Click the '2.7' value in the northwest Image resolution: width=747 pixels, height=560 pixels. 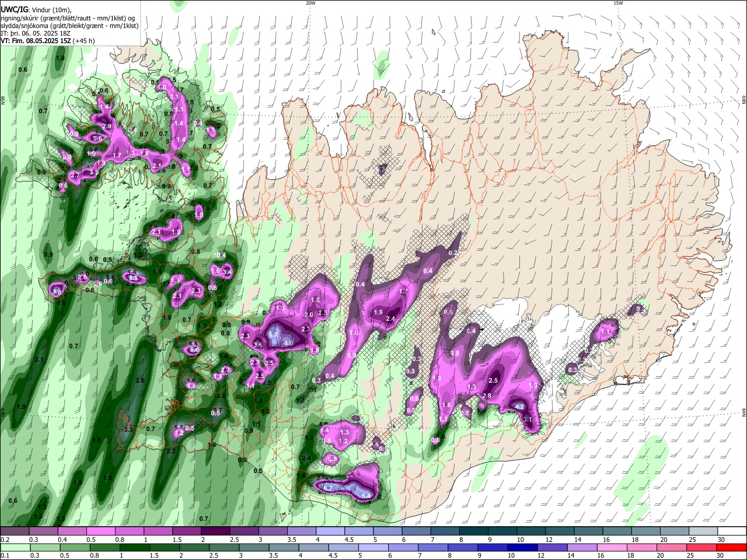click(75, 175)
